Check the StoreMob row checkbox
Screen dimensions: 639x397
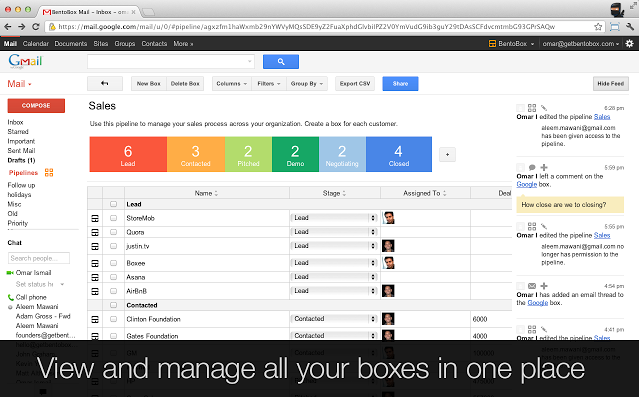pos(114,218)
